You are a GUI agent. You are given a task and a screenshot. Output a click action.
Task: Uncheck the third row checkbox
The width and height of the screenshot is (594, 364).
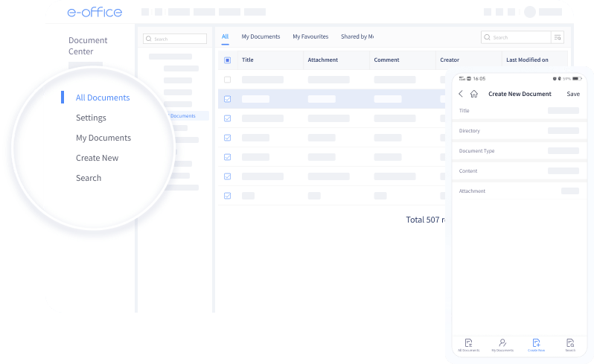(227, 118)
